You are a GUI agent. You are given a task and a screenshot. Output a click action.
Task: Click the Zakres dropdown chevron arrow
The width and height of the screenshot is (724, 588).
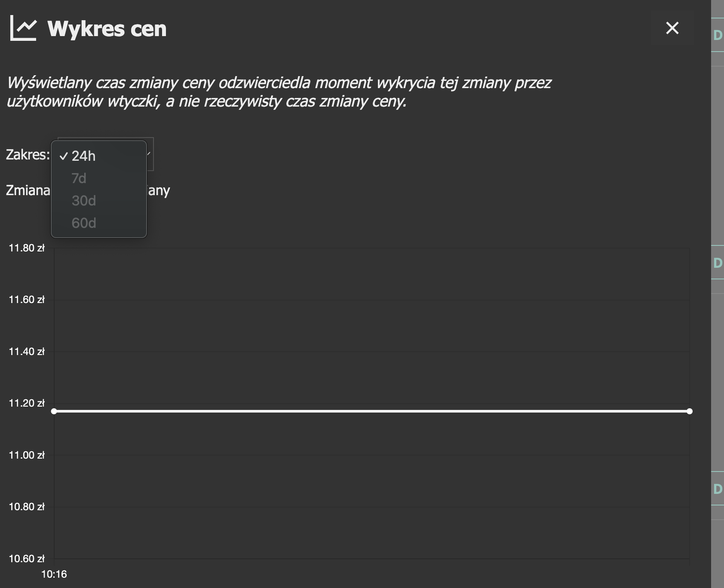[x=149, y=154]
